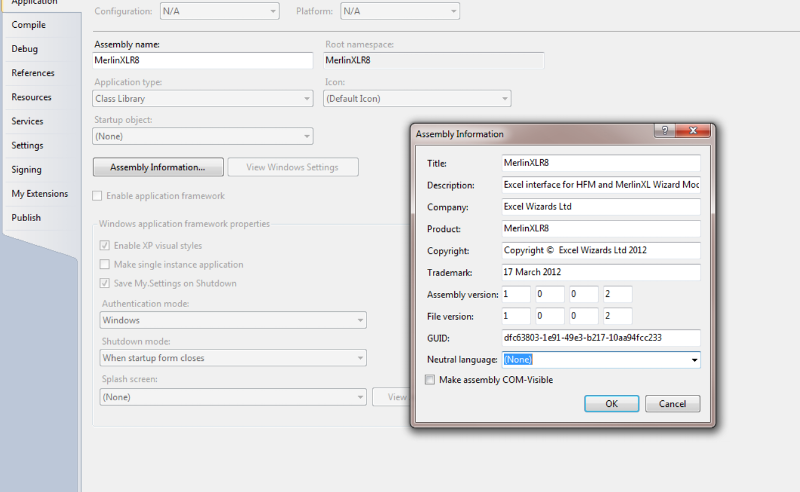Open the Authentication mode dropdown
The height and width of the screenshot is (492, 800).
pos(233,320)
